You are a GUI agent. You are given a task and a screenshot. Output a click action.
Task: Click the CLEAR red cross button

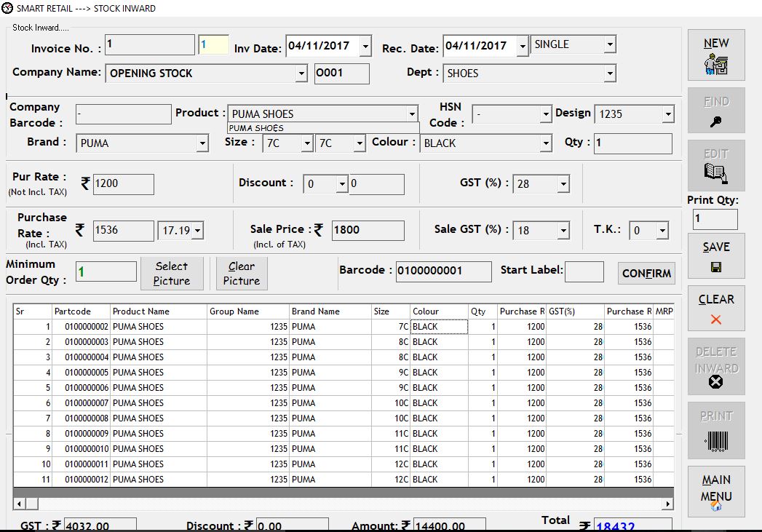716,308
